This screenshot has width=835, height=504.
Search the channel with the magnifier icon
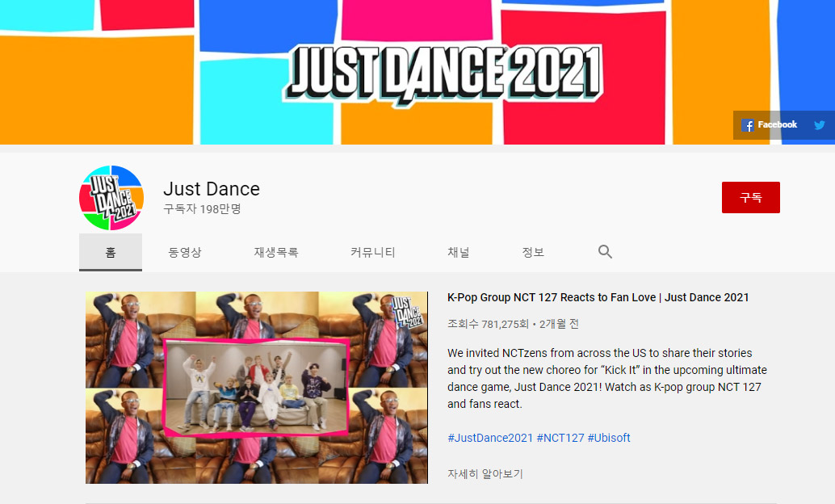click(605, 251)
